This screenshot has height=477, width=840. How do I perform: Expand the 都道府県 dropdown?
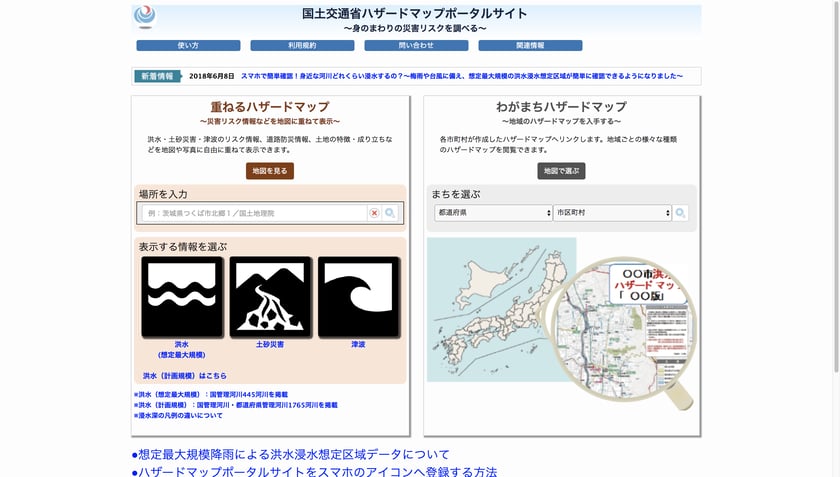493,213
